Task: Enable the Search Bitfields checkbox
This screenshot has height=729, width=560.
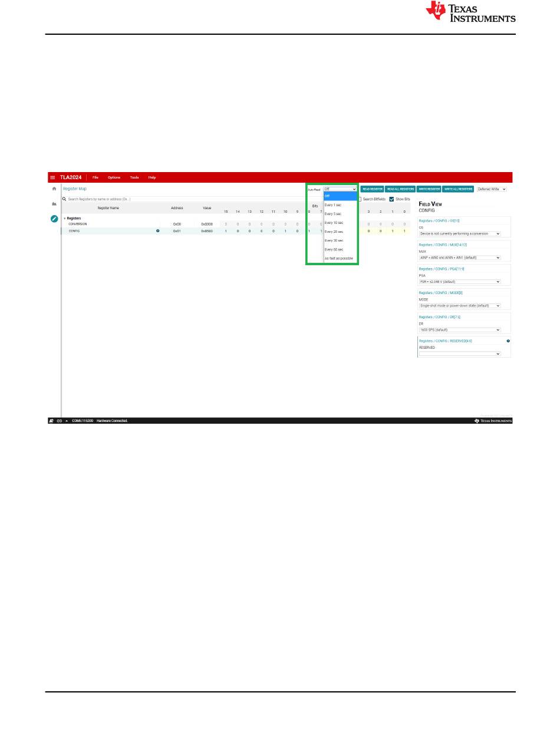Action: (x=360, y=199)
